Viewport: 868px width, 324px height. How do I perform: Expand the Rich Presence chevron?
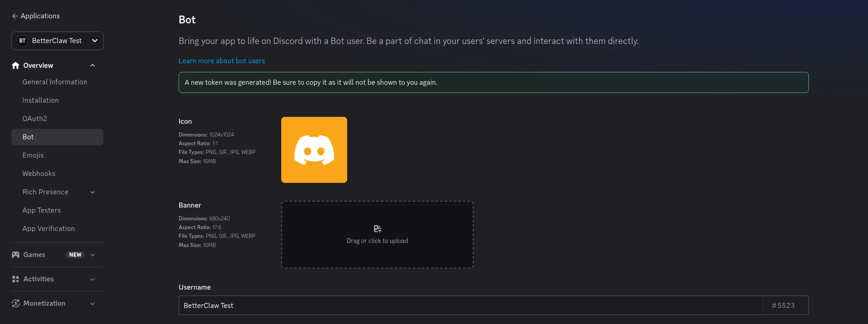93,192
